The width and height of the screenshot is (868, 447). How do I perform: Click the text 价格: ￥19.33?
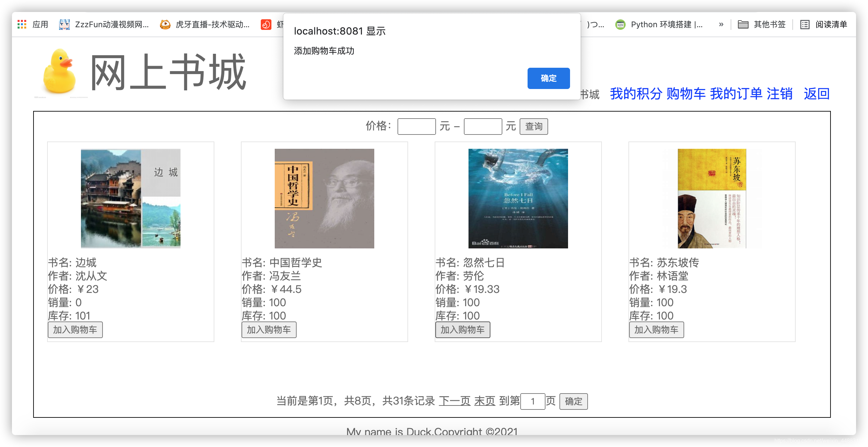click(x=468, y=289)
